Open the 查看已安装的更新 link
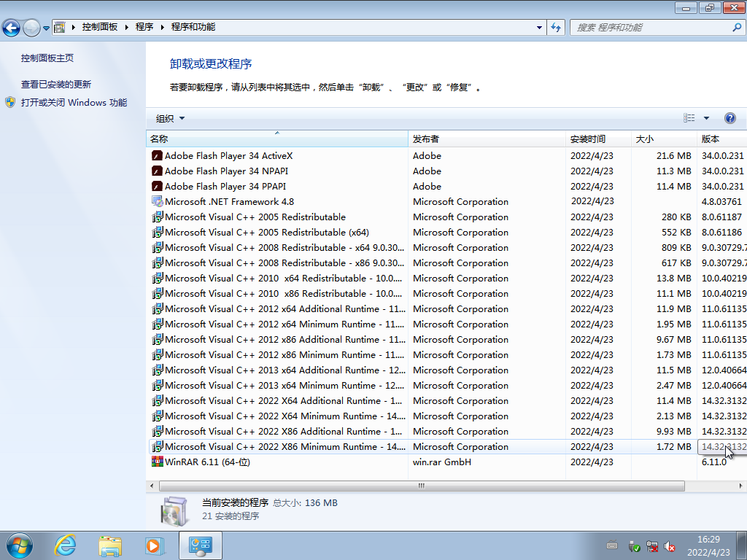The width and height of the screenshot is (747, 560). [x=55, y=85]
